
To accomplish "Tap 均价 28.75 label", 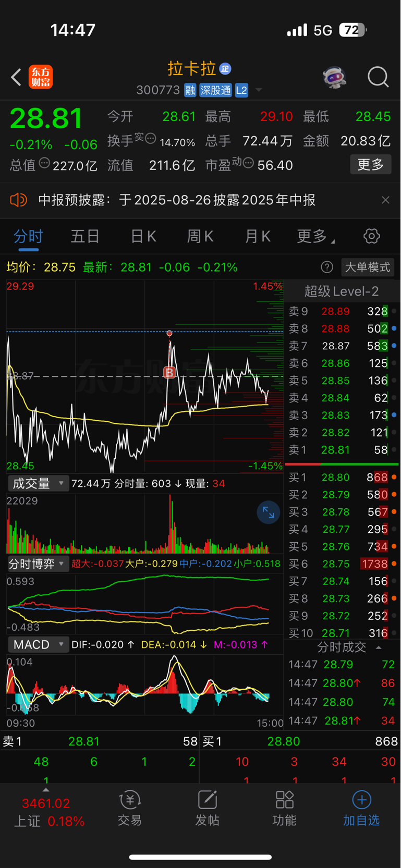I will 41,267.
